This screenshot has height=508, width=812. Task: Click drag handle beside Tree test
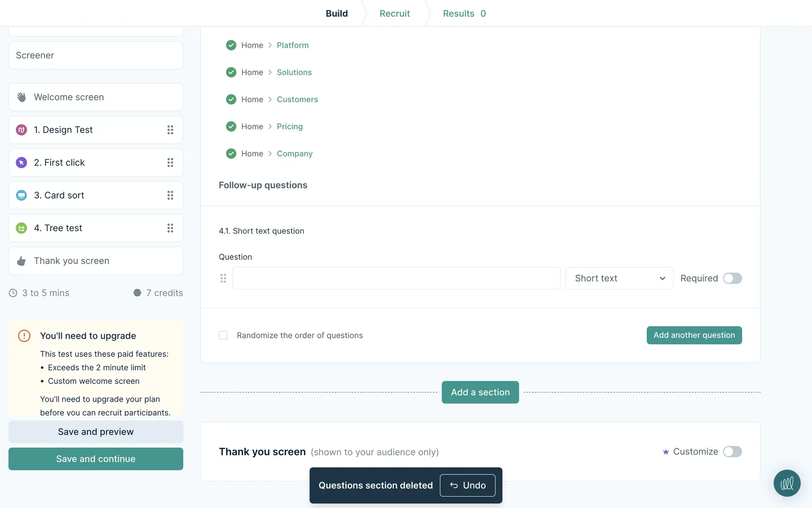click(170, 228)
